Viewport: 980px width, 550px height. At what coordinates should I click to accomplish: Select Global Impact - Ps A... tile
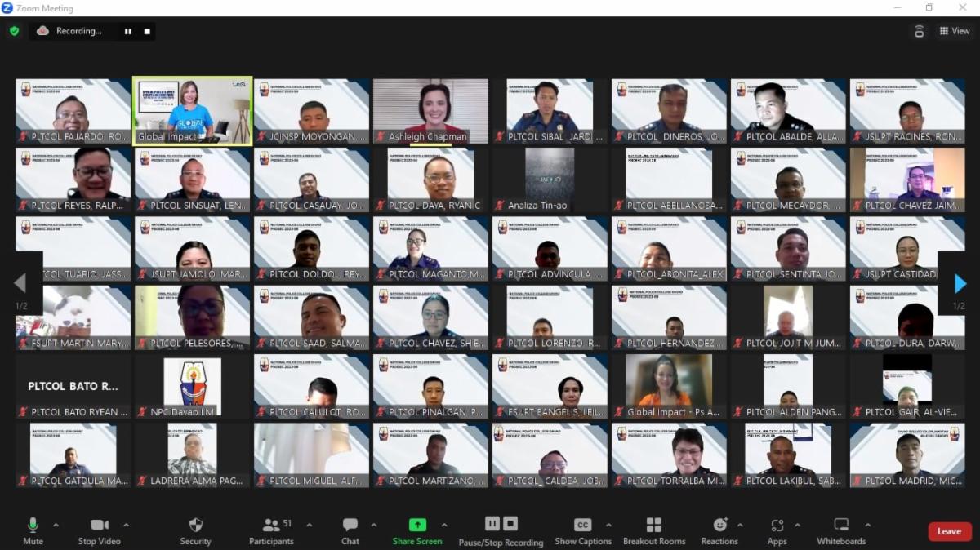click(x=669, y=386)
